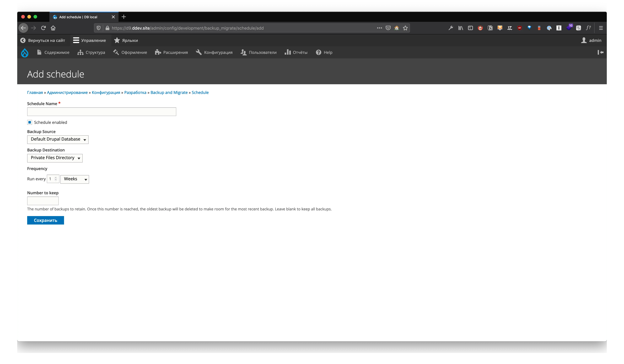Focus the Number to keep field

tap(43, 201)
